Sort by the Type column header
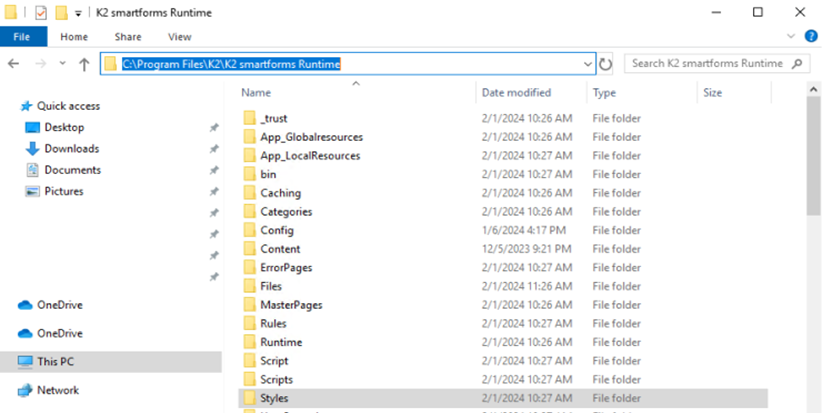The image size is (822, 413). tap(604, 93)
